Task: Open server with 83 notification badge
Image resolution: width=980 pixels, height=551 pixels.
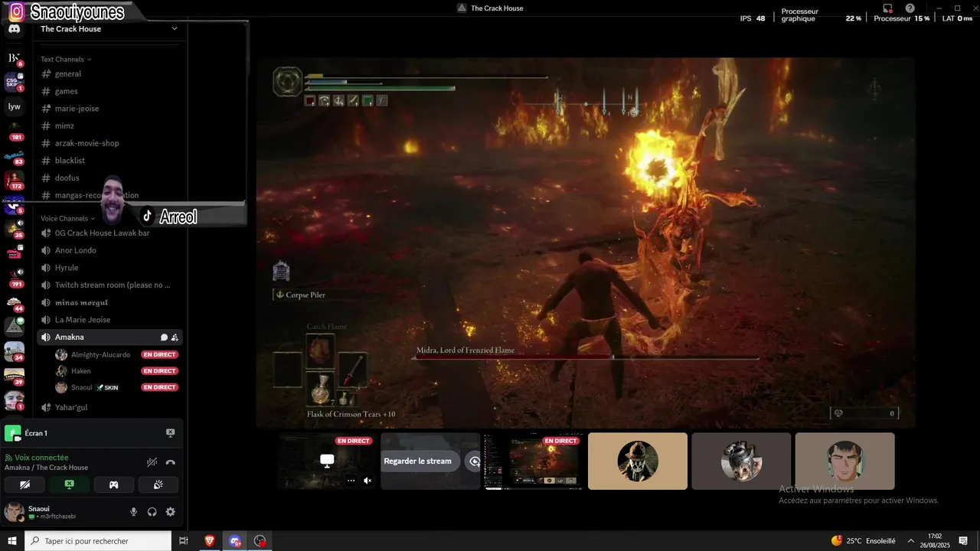Action: pyautogui.click(x=14, y=155)
